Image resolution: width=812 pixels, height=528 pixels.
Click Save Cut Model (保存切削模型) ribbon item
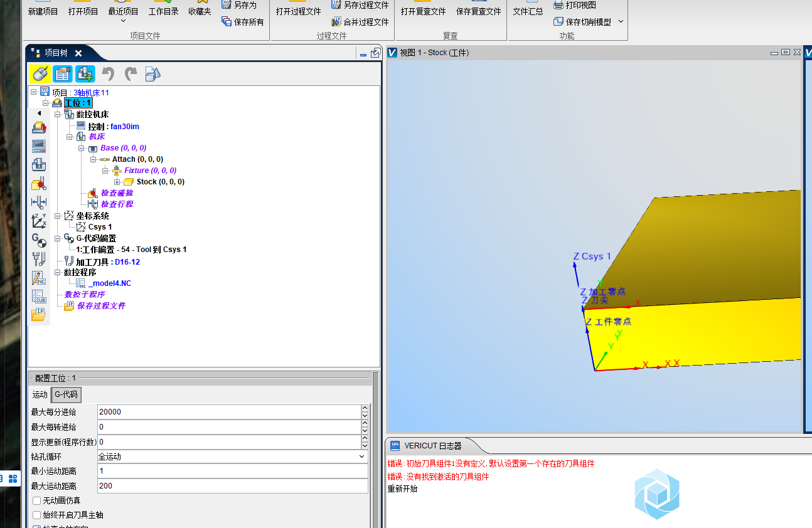point(582,22)
